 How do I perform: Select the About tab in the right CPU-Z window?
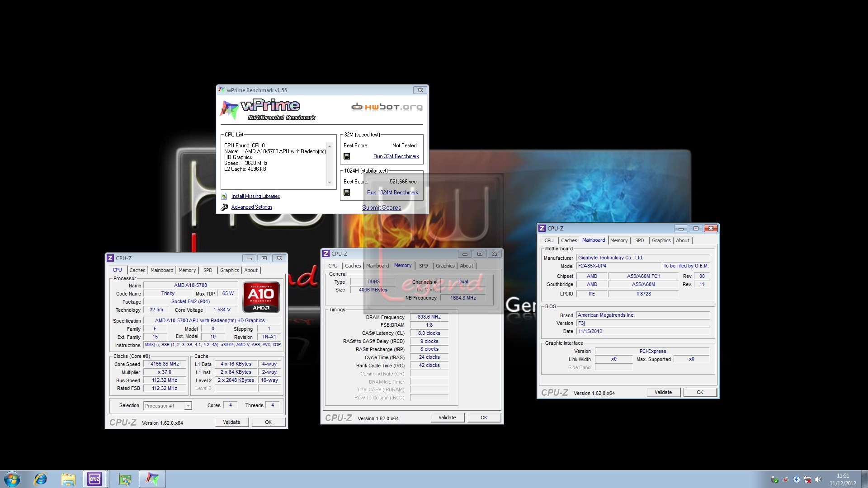coord(683,240)
